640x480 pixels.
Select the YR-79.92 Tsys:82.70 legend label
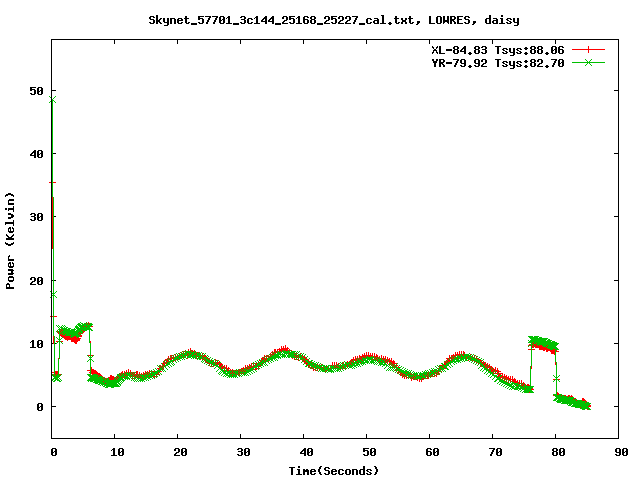coord(498,63)
